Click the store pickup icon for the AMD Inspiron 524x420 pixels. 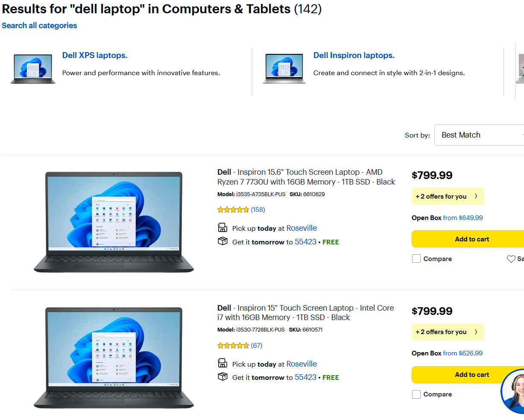(x=222, y=228)
